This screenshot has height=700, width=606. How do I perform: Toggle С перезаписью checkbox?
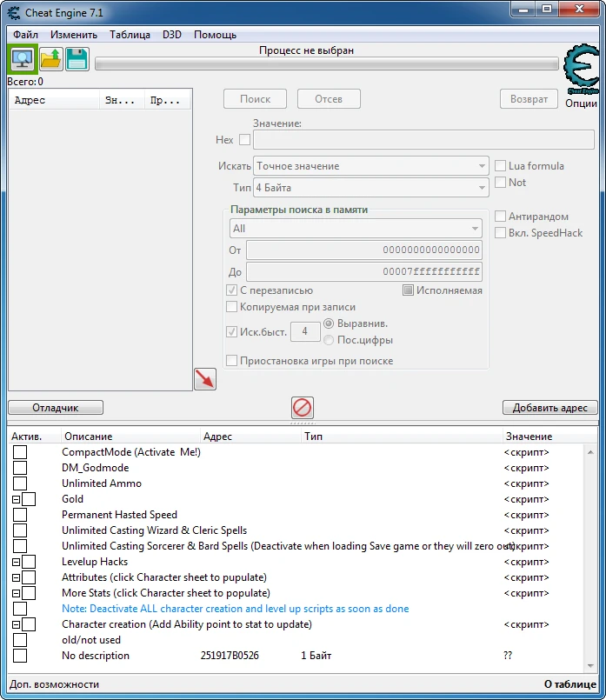[231, 290]
